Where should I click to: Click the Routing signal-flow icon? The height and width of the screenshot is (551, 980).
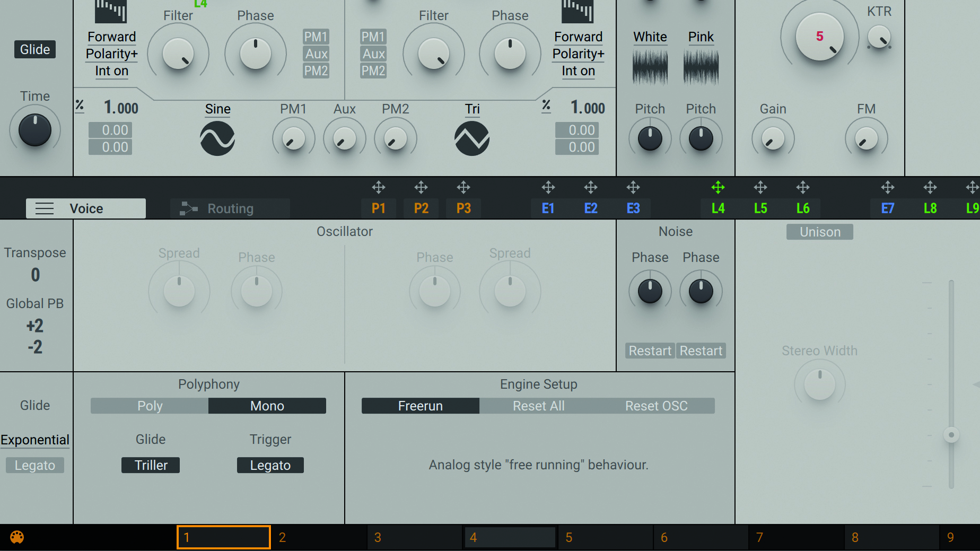pyautogui.click(x=188, y=208)
